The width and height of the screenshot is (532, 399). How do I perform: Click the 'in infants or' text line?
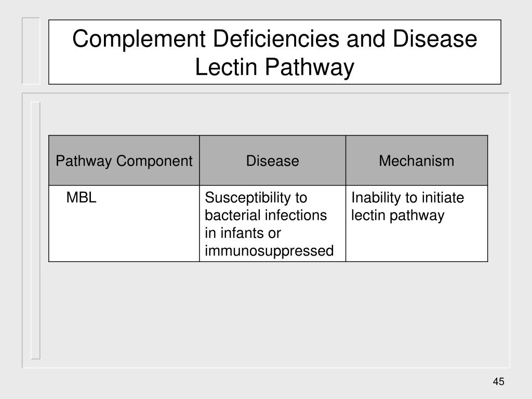click(x=243, y=233)
